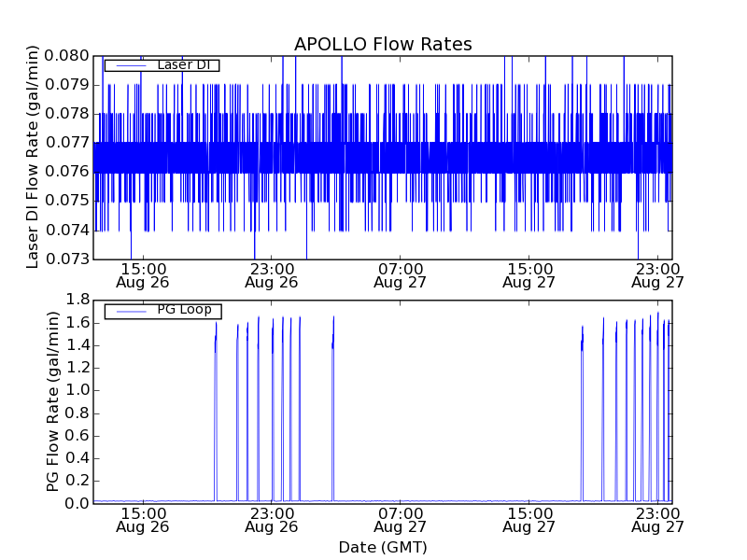Click the Laser DI legend line sample
Image resolution: width=747 pixels, height=560 pixels.
131,65
